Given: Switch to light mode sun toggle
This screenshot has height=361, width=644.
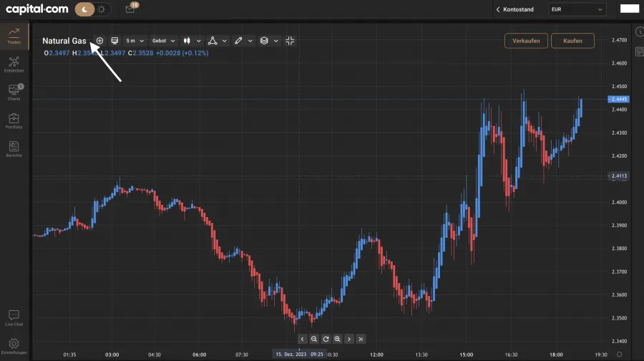Looking at the screenshot, I should click(x=102, y=9).
